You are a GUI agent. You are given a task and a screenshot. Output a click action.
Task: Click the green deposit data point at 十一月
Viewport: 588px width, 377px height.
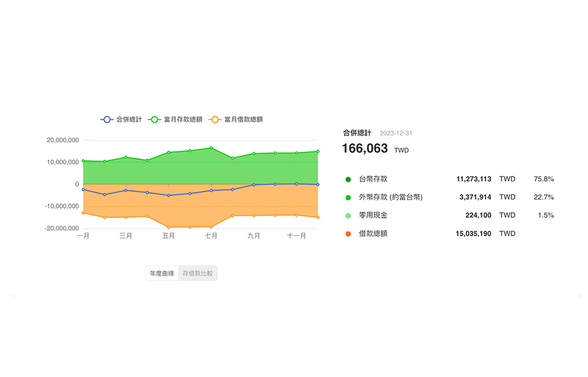[297, 153]
